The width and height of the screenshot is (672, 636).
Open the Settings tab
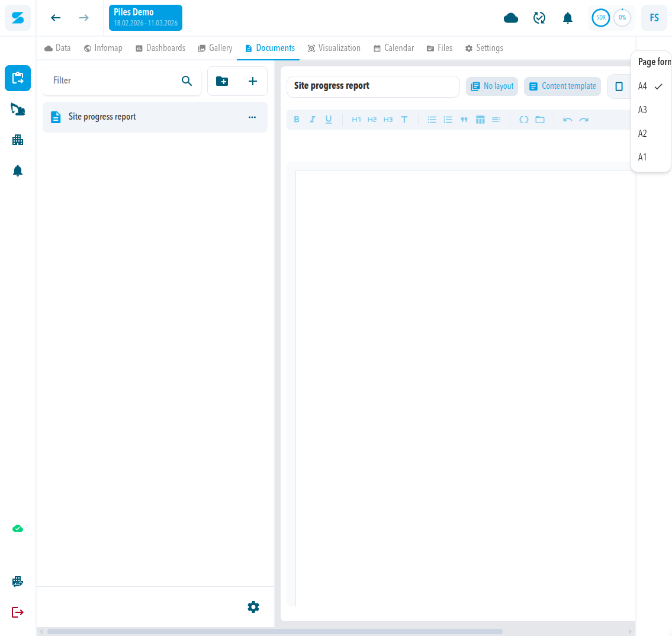click(484, 48)
